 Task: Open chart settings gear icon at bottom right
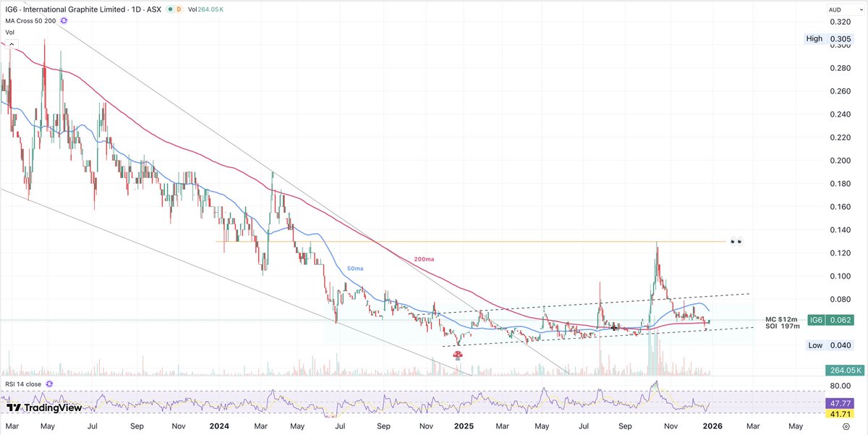click(846, 428)
